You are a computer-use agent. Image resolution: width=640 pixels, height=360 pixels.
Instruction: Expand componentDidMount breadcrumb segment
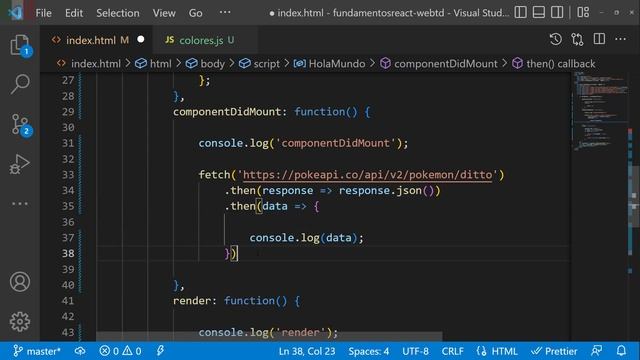click(439, 64)
